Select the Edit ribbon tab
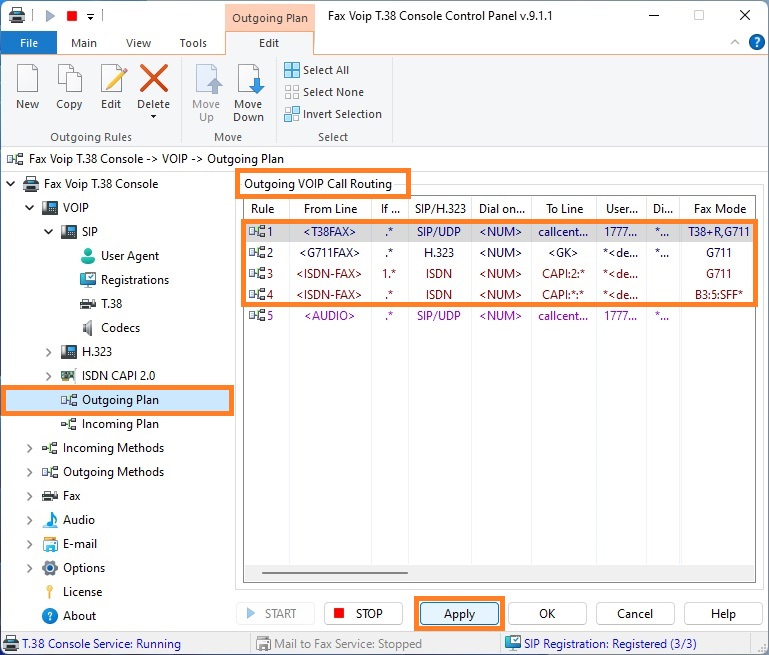 269,43
